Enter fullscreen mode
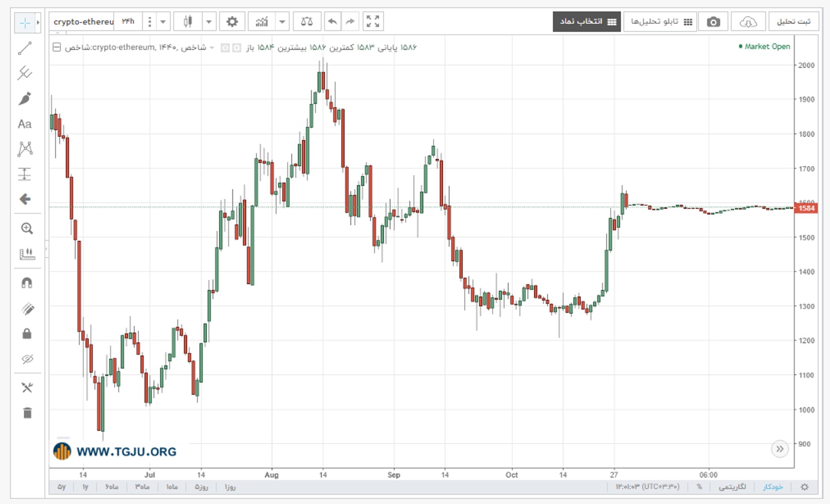 (x=373, y=22)
